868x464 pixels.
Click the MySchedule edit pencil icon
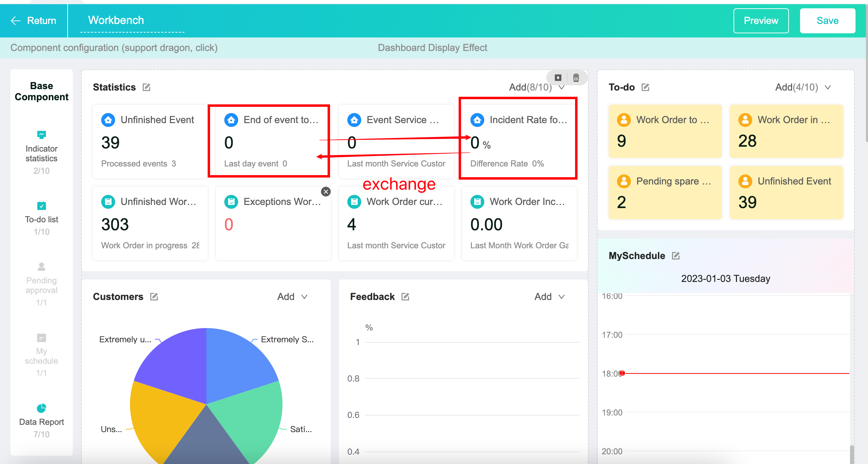coord(676,256)
